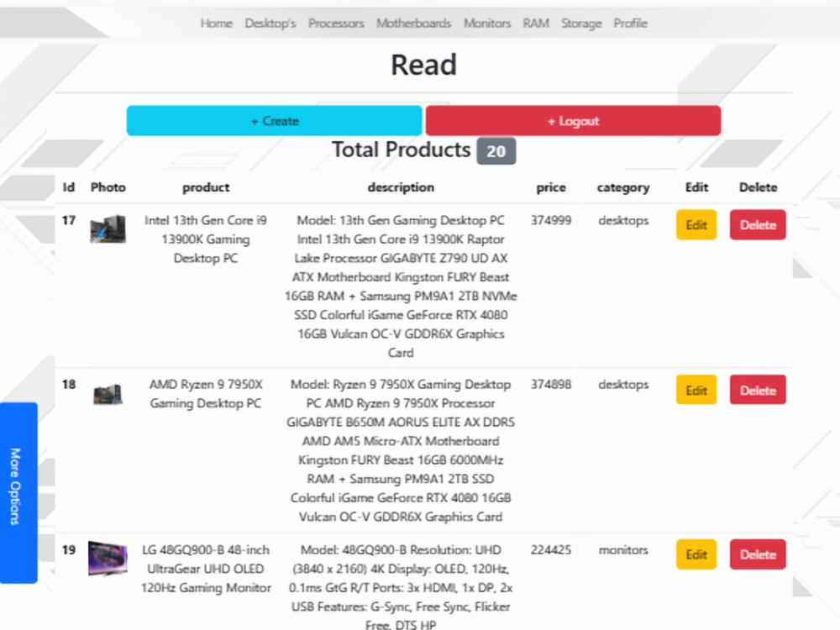Delete the LG 48GQ900-B monitor row
The width and height of the screenshot is (840, 630).
(758, 554)
